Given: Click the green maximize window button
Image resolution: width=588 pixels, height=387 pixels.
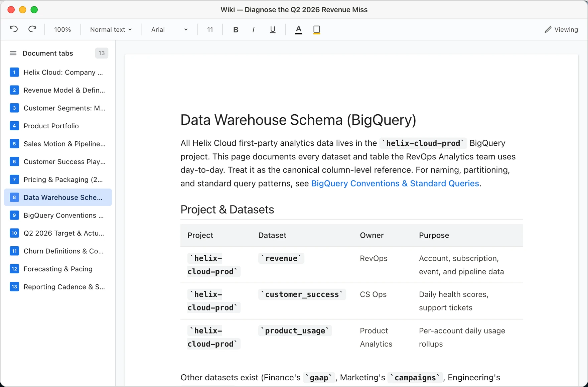Looking at the screenshot, I should tap(34, 10).
